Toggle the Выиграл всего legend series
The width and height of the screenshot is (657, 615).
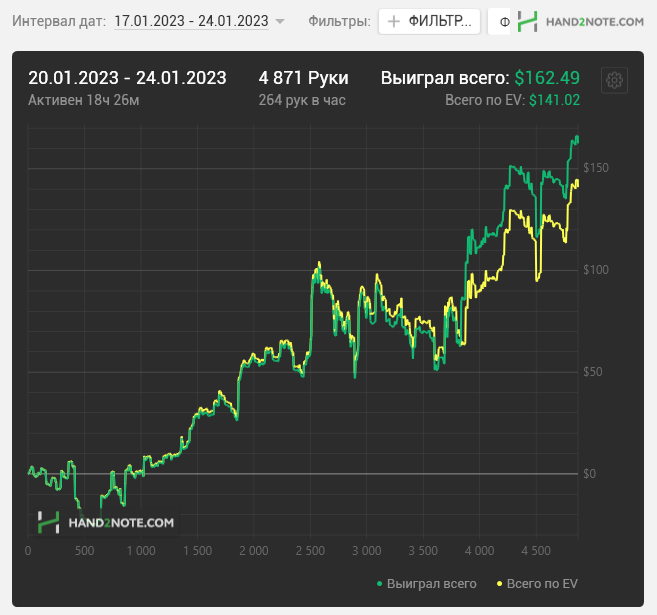tap(427, 584)
